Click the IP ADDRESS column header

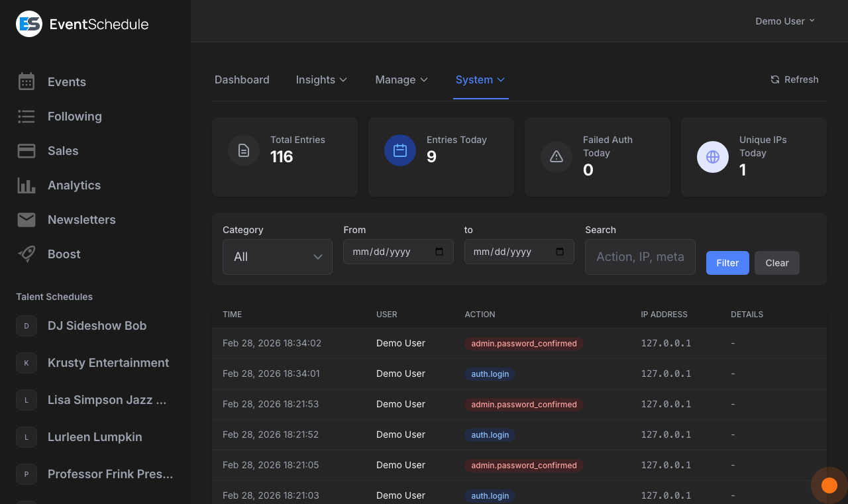[x=664, y=315]
